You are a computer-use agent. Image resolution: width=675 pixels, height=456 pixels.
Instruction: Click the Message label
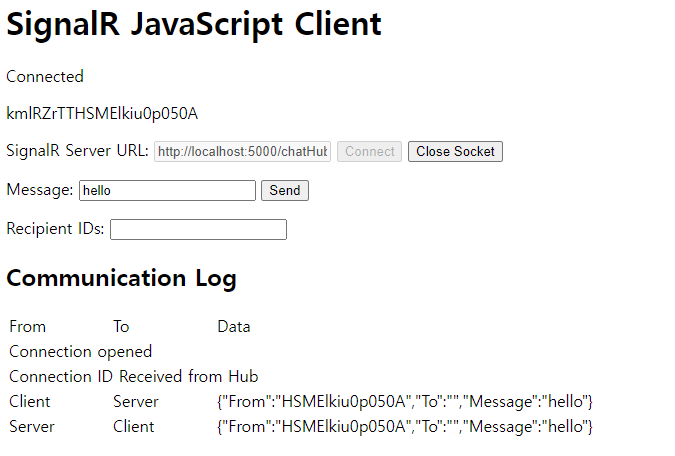[40, 190]
